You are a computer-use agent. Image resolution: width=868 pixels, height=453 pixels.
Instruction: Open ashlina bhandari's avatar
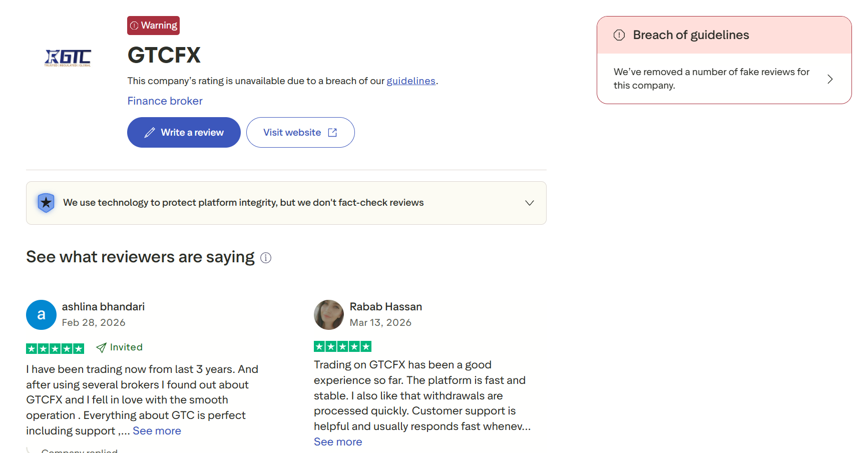click(x=41, y=315)
